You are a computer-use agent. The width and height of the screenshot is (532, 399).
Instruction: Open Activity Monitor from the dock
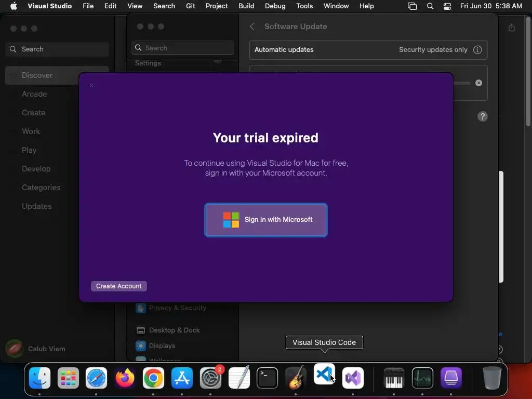pyautogui.click(x=422, y=378)
